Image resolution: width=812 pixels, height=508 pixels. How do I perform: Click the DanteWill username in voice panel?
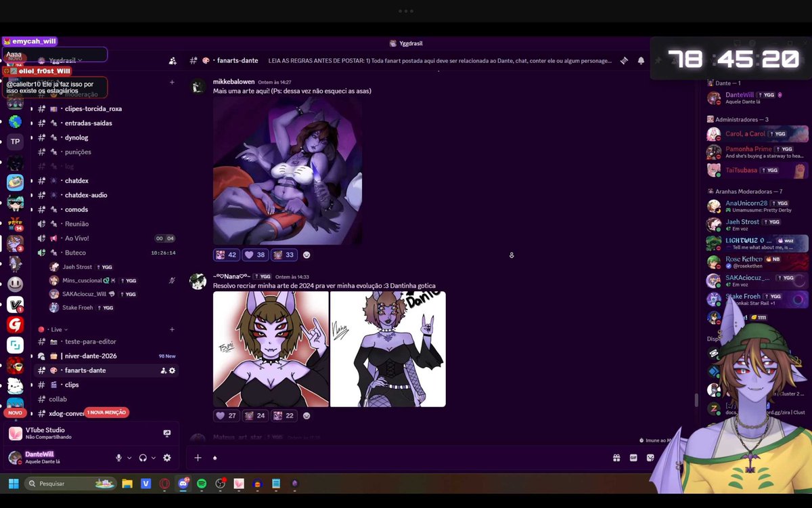pyautogui.click(x=39, y=454)
